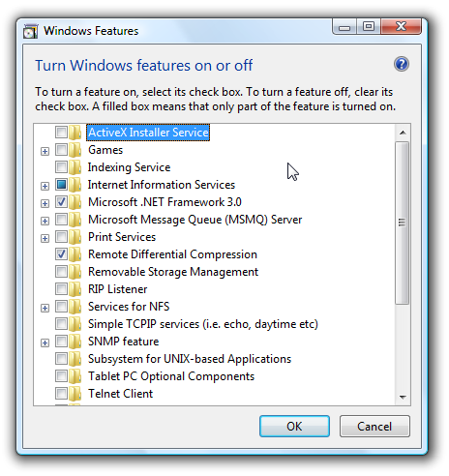The width and height of the screenshot is (449, 476).
Task: Uncheck Remote Differential Compression
Action: pos(61,254)
